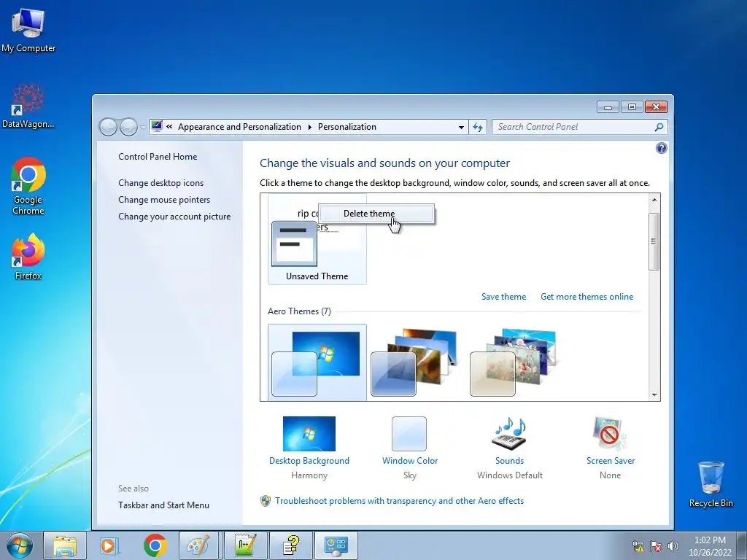Expand the breadcrumb overflow chevron
This screenshot has width=747, height=560.
click(x=169, y=127)
